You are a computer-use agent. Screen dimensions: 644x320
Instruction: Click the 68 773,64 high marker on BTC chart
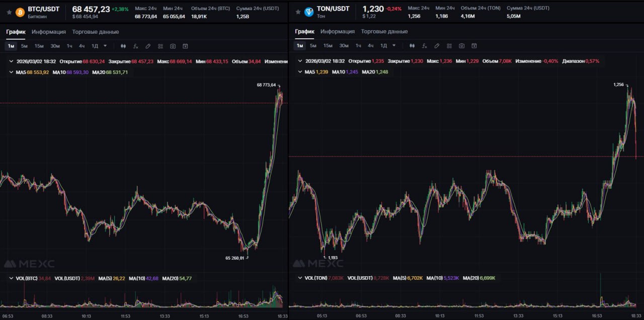[266, 85]
